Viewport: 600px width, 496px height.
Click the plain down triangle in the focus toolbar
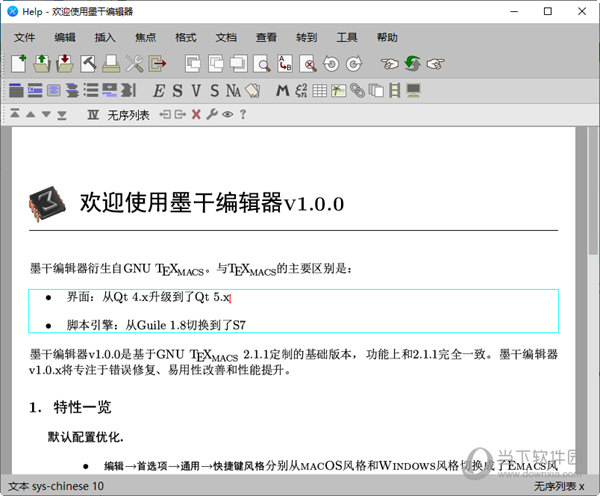[x=46, y=114]
